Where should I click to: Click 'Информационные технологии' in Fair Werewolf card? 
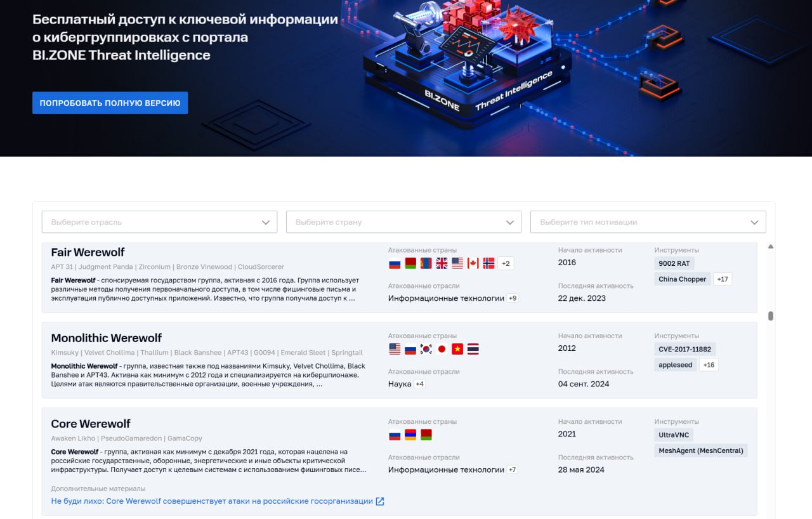click(x=447, y=298)
